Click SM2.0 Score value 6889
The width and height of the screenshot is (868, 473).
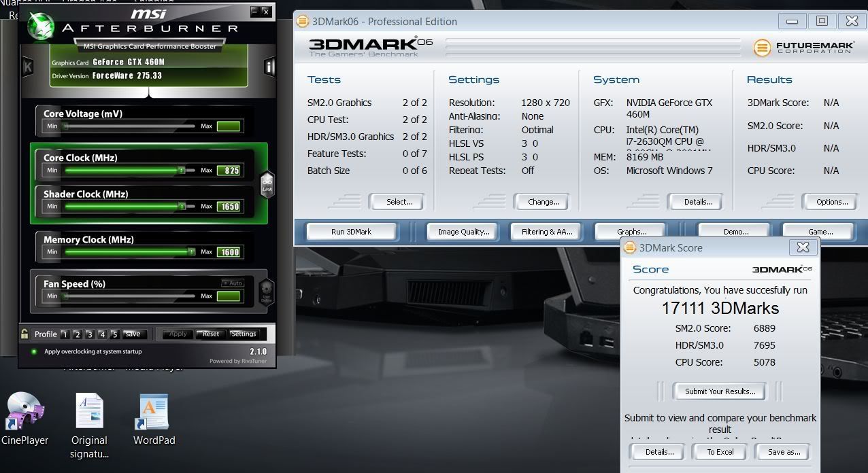click(764, 328)
